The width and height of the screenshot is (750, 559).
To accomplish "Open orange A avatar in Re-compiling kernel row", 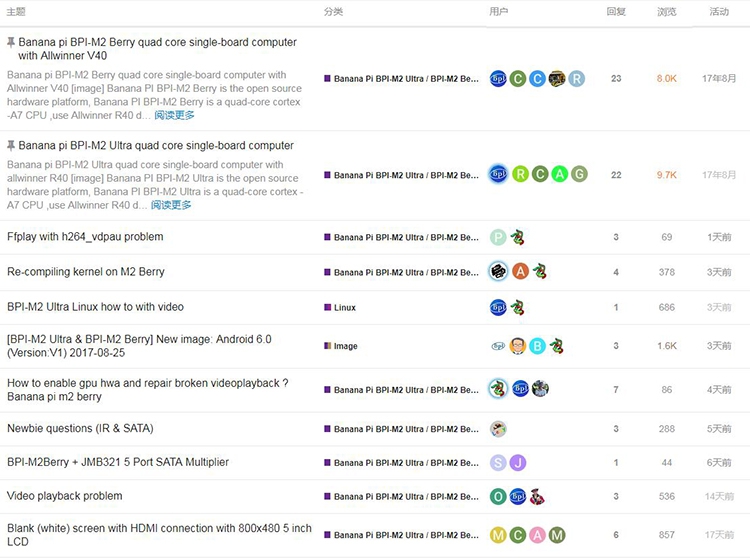I will tap(520, 272).
